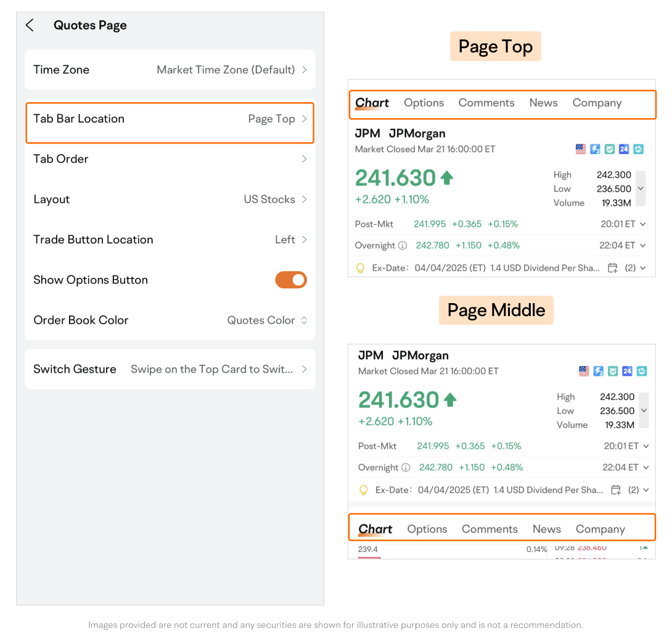This screenshot has height=642, width=672.
Task: Expand the Post-Mkt row in Page Middle preview
Action: click(x=646, y=446)
